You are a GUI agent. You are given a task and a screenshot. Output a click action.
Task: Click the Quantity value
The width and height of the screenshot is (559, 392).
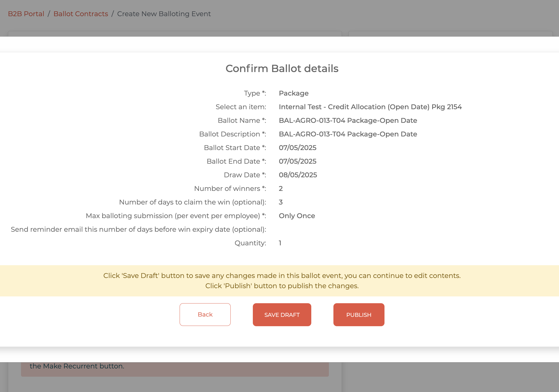(280, 243)
